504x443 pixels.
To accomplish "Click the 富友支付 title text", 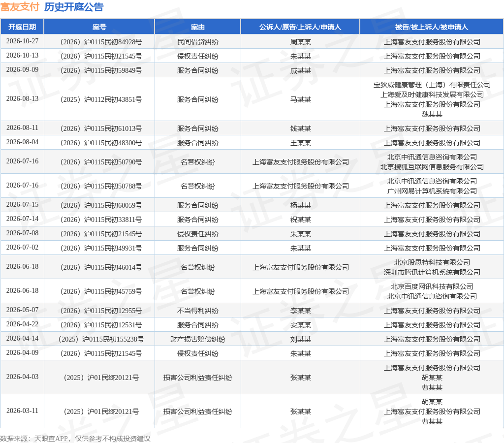I will click(x=20, y=7).
